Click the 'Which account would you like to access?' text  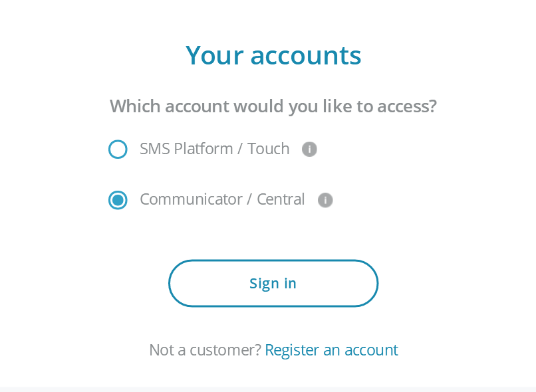click(273, 106)
